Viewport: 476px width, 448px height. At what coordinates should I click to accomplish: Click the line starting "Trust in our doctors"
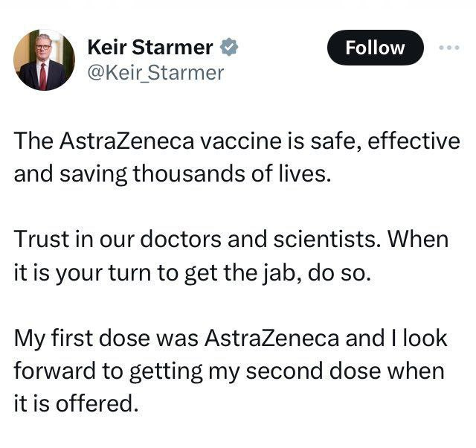231,240
